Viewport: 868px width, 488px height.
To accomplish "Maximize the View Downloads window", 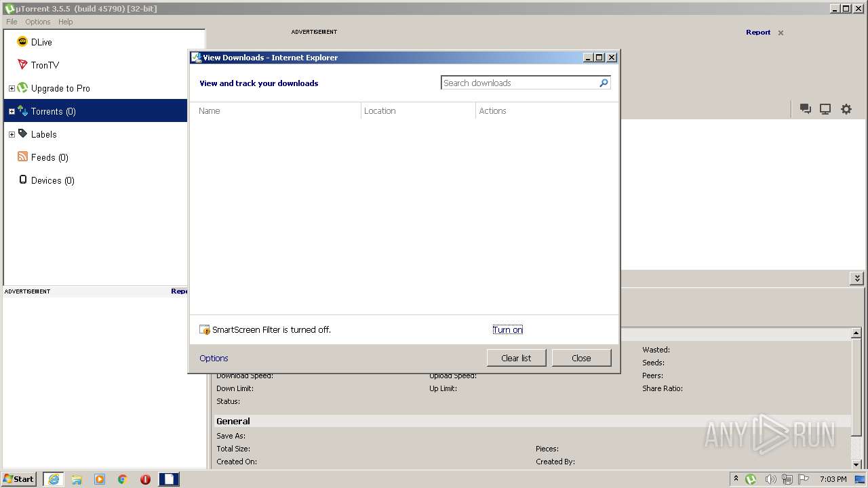I will [x=599, y=58].
